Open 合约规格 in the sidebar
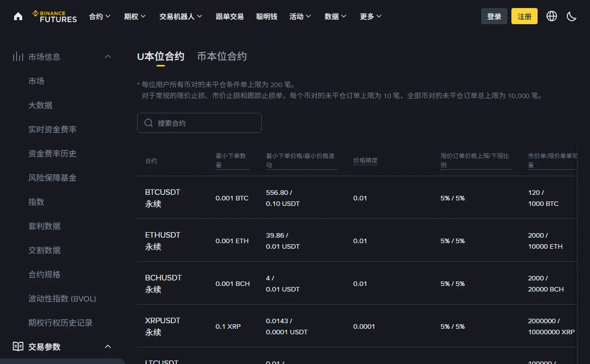Viewport: 590px width, 364px height. point(44,274)
